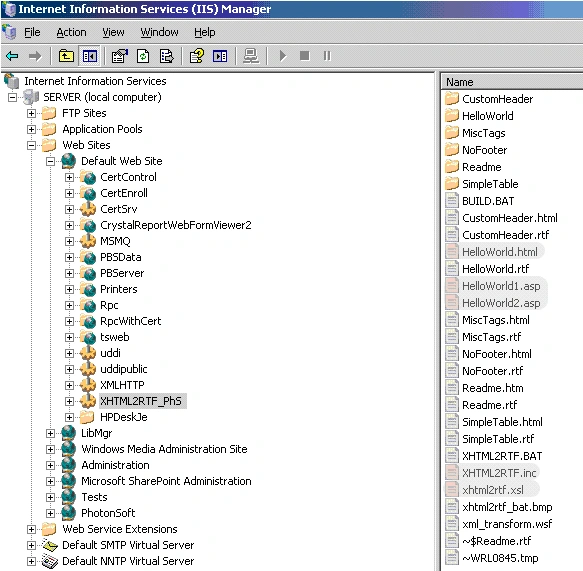583x571 pixels.
Task: Open the View menu
Action: pyautogui.click(x=113, y=33)
